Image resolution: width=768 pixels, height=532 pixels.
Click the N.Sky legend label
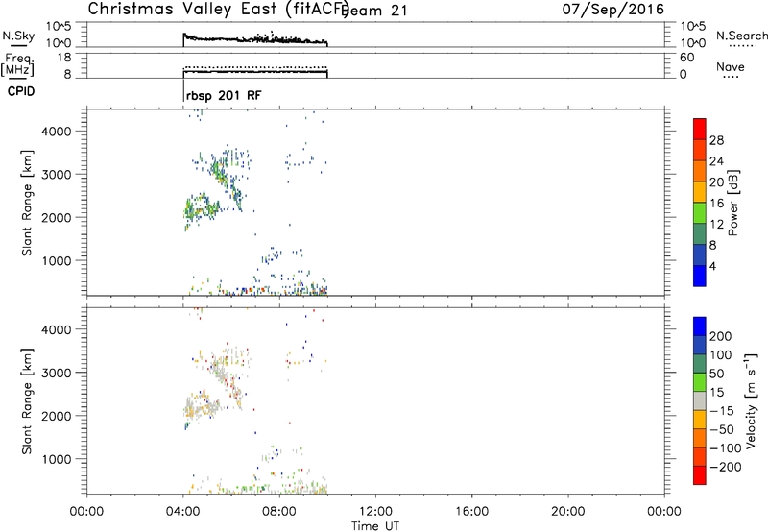pyautogui.click(x=18, y=36)
